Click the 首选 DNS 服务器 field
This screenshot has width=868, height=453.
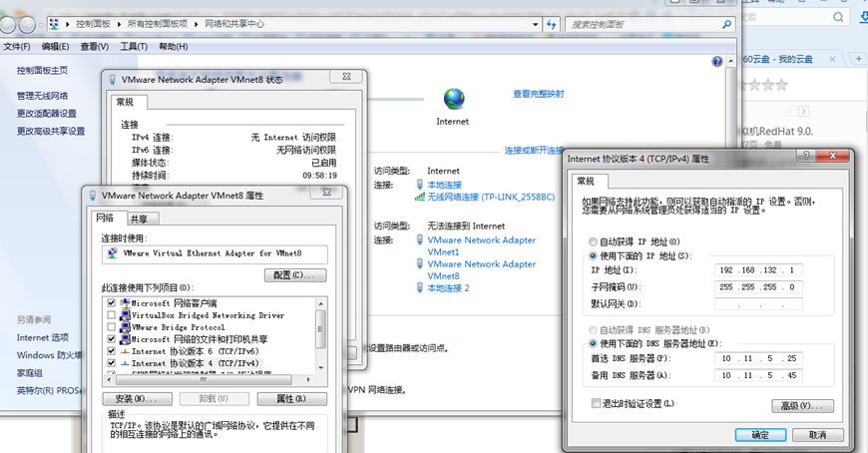[x=758, y=358]
